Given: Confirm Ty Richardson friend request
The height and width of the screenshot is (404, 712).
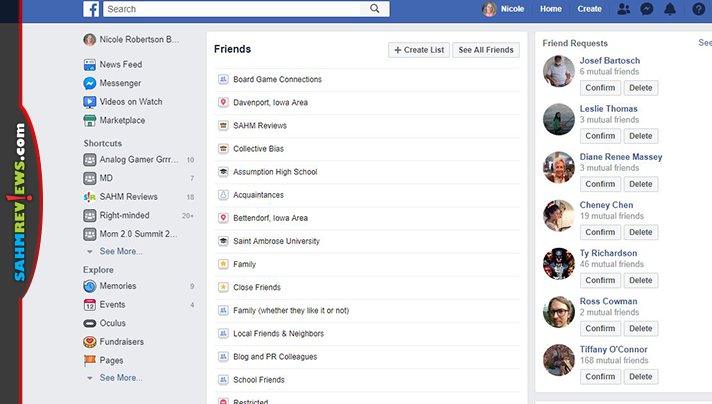Looking at the screenshot, I should click(x=600, y=280).
